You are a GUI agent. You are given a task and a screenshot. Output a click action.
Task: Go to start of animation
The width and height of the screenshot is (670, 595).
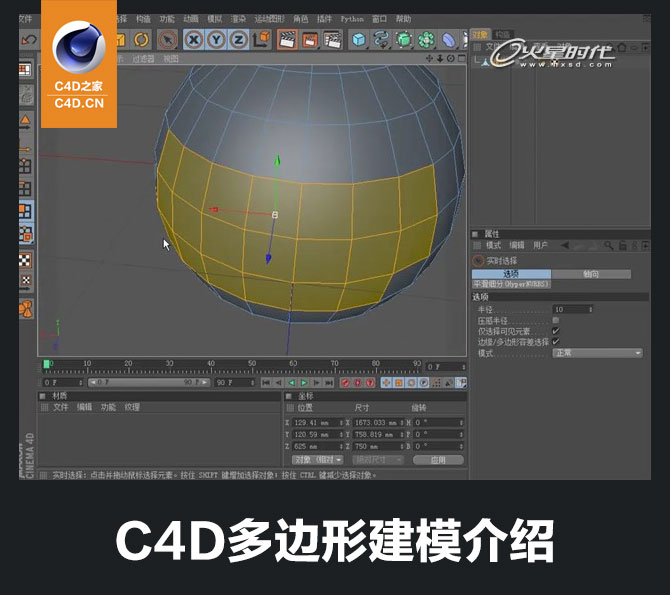266,383
